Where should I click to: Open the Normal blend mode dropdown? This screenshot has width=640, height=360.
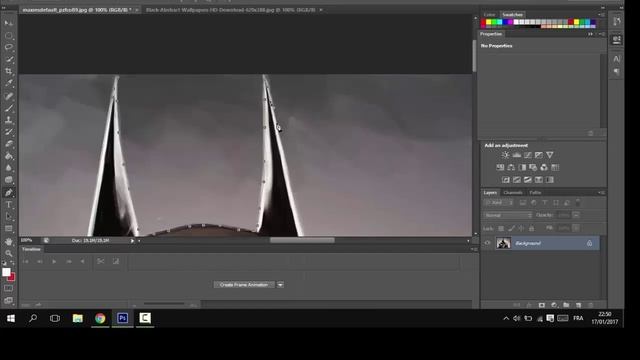(508, 215)
